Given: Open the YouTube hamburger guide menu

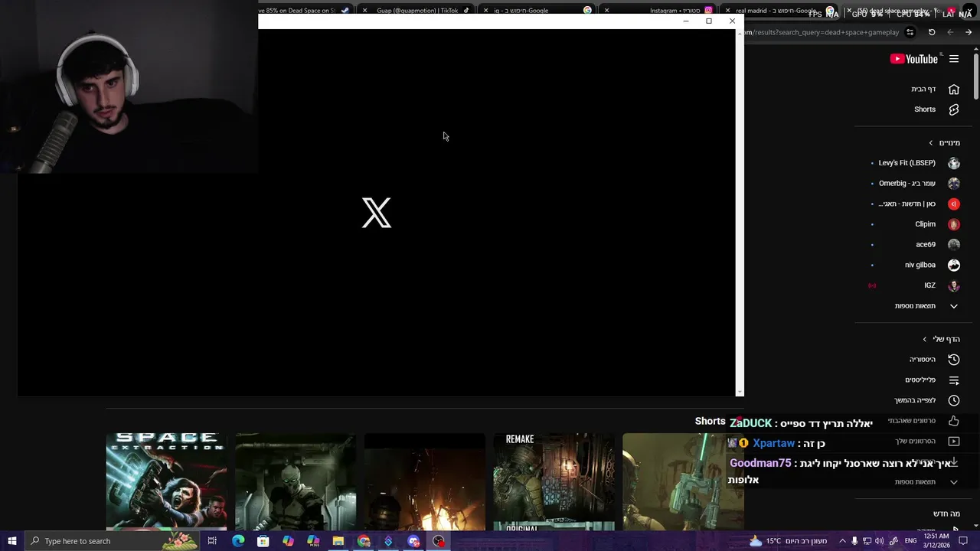Looking at the screenshot, I should pyautogui.click(x=954, y=59).
